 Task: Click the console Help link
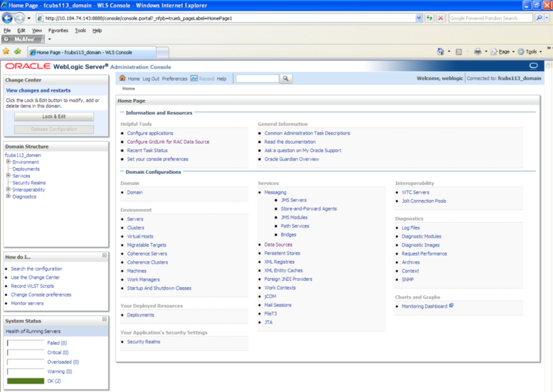tap(221, 79)
